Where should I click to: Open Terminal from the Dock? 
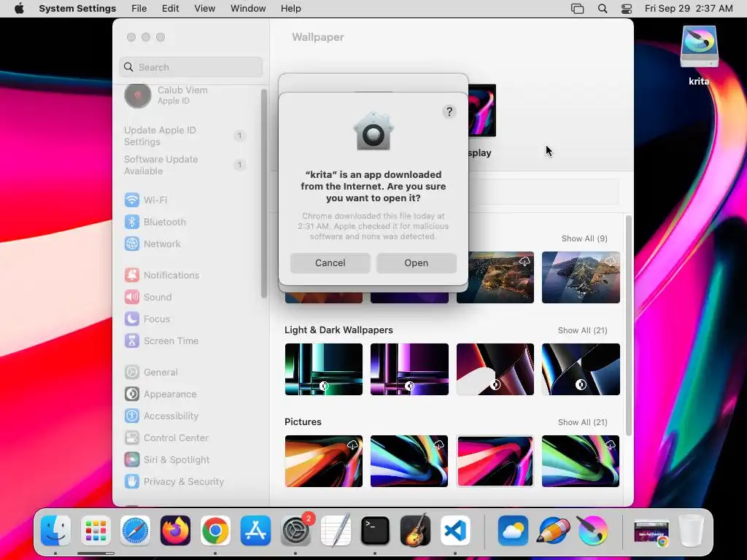pyautogui.click(x=375, y=530)
